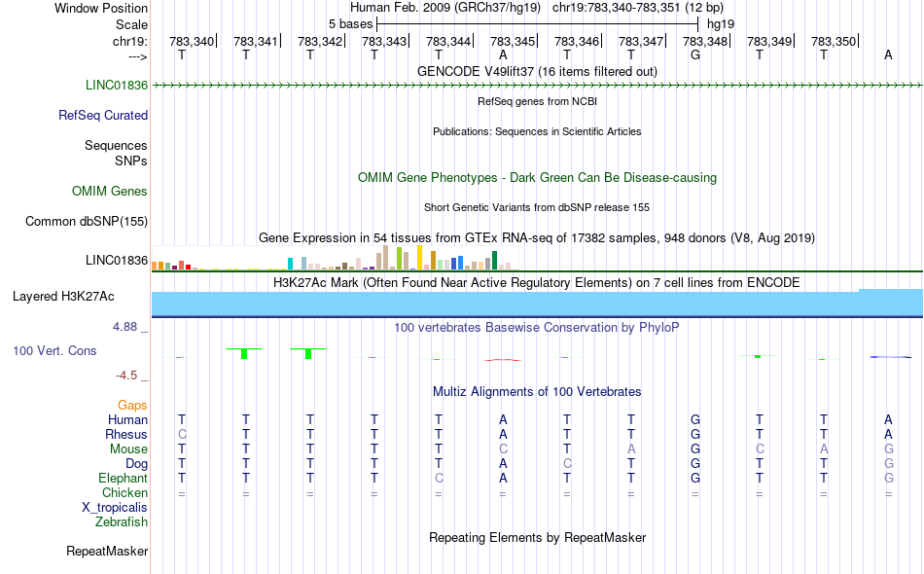Click the 100 Vert. Cons track label

(x=54, y=350)
